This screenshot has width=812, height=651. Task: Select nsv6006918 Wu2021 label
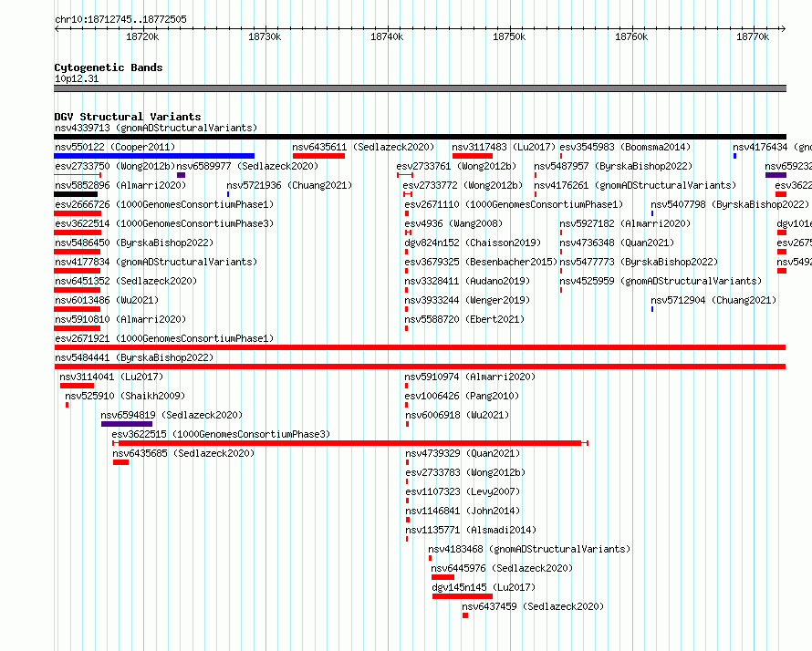[457, 415]
